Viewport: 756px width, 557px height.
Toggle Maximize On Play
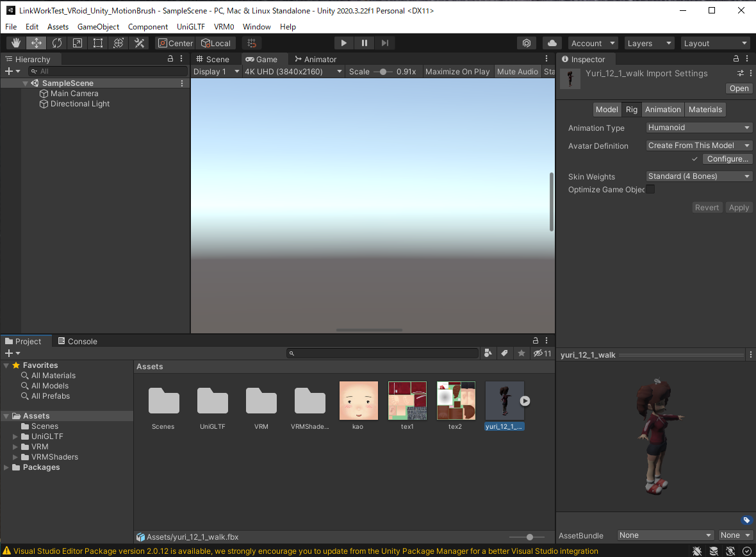457,72
